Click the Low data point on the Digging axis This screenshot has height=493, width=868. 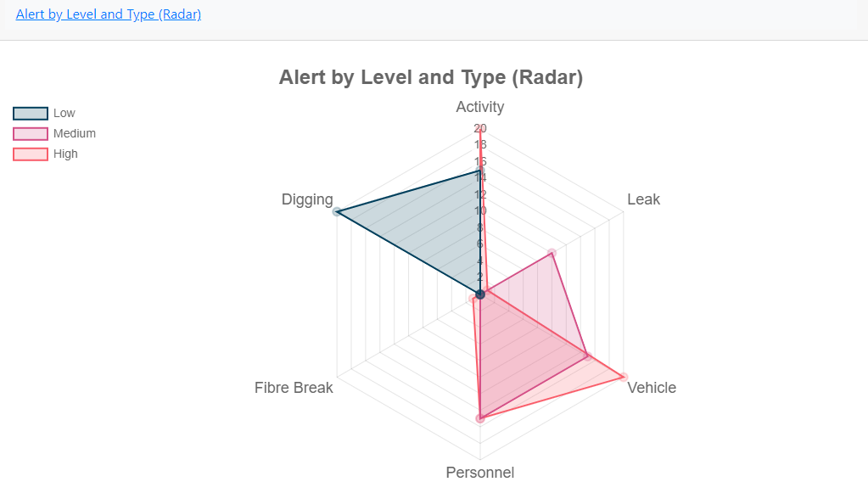(x=337, y=211)
